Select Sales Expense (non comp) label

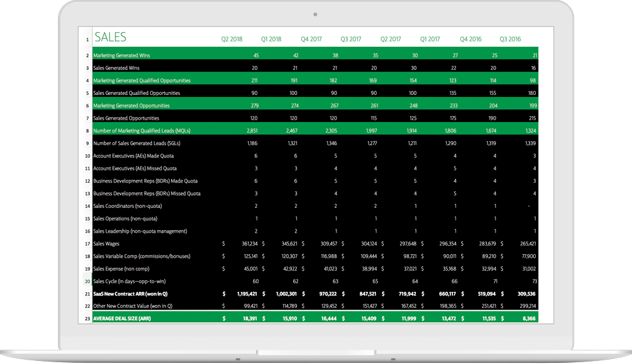tap(122, 268)
